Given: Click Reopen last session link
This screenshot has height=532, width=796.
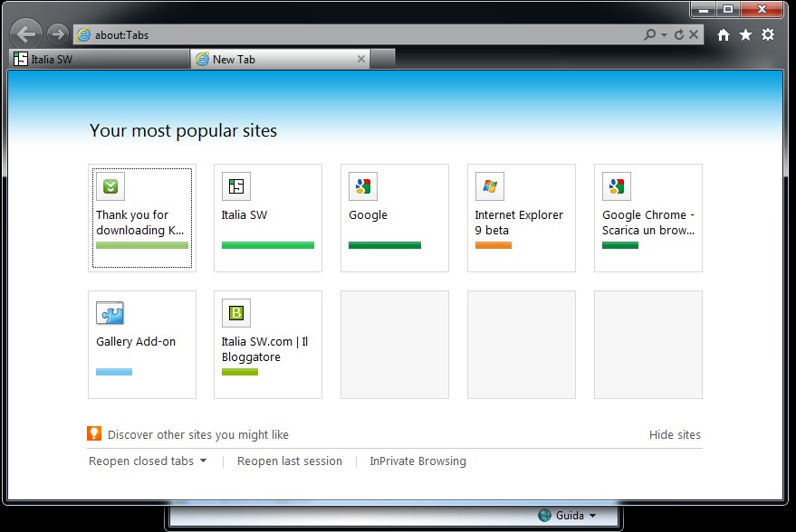Looking at the screenshot, I should pyautogui.click(x=290, y=461).
